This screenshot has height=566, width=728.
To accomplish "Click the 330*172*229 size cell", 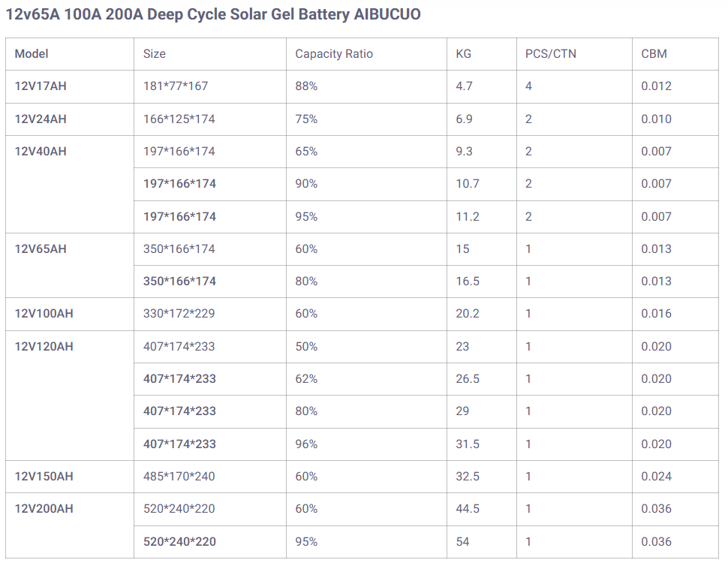I will click(179, 314).
